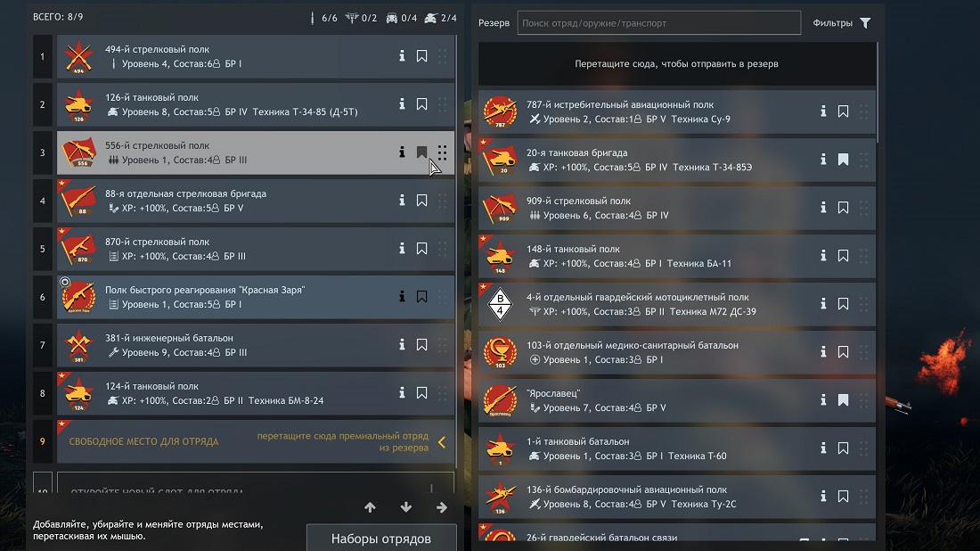Click the down arrow below the squad list
The width and height of the screenshot is (980, 551).
point(406,507)
